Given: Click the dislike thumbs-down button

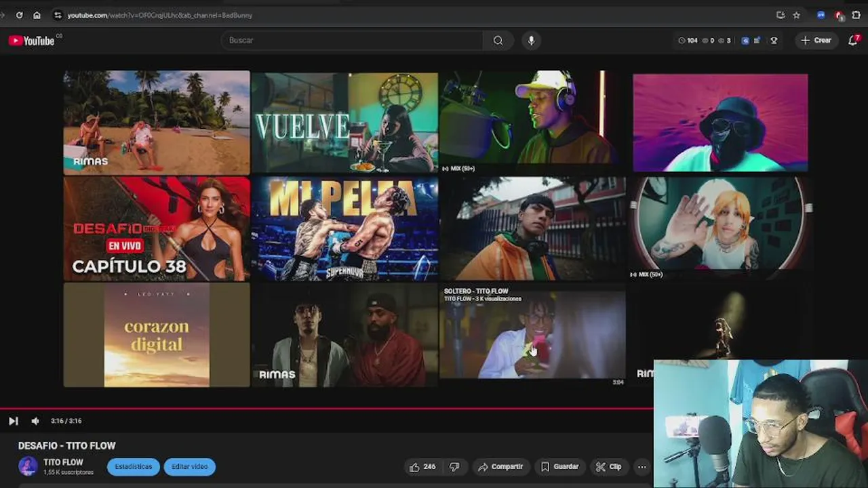Looking at the screenshot, I should [455, 467].
